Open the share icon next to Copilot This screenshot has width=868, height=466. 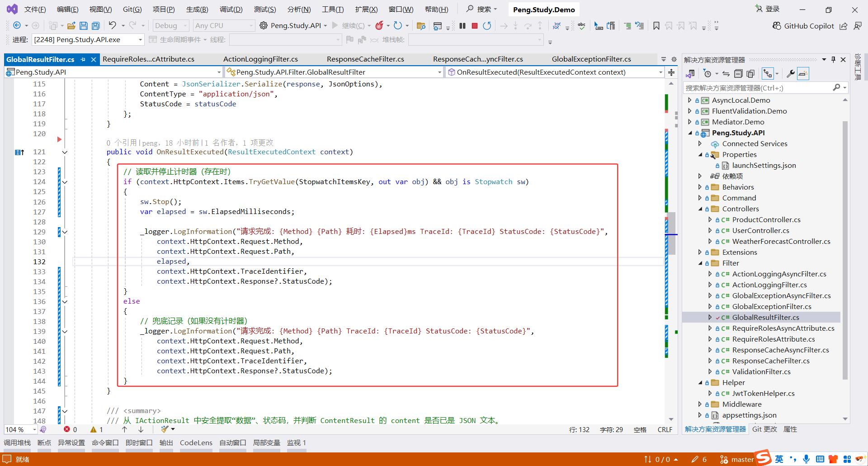click(x=844, y=26)
